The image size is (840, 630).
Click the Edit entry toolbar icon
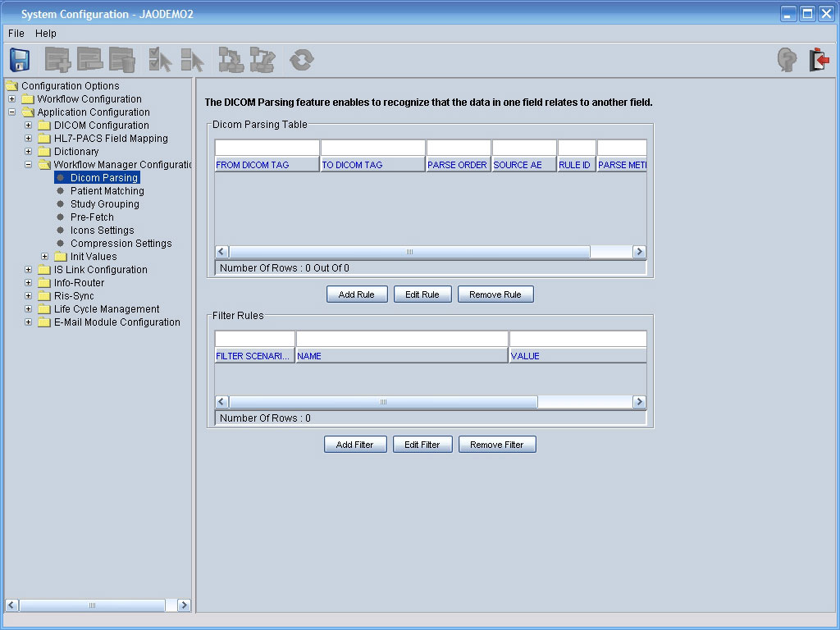[x=89, y=59]
